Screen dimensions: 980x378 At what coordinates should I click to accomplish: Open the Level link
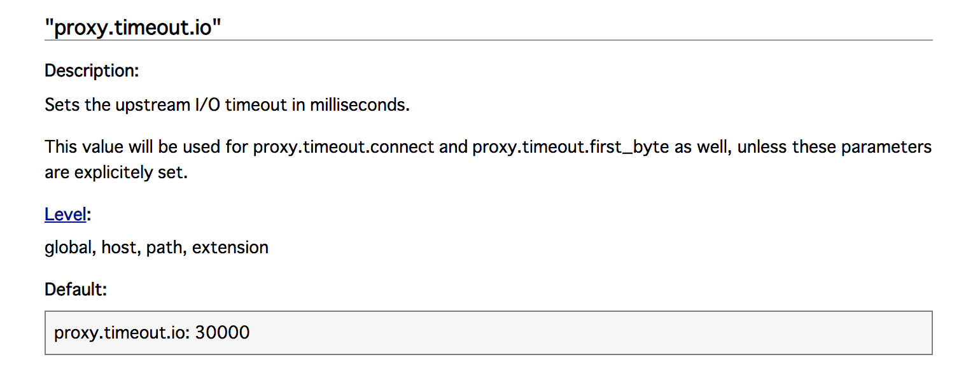pos(65,214)
